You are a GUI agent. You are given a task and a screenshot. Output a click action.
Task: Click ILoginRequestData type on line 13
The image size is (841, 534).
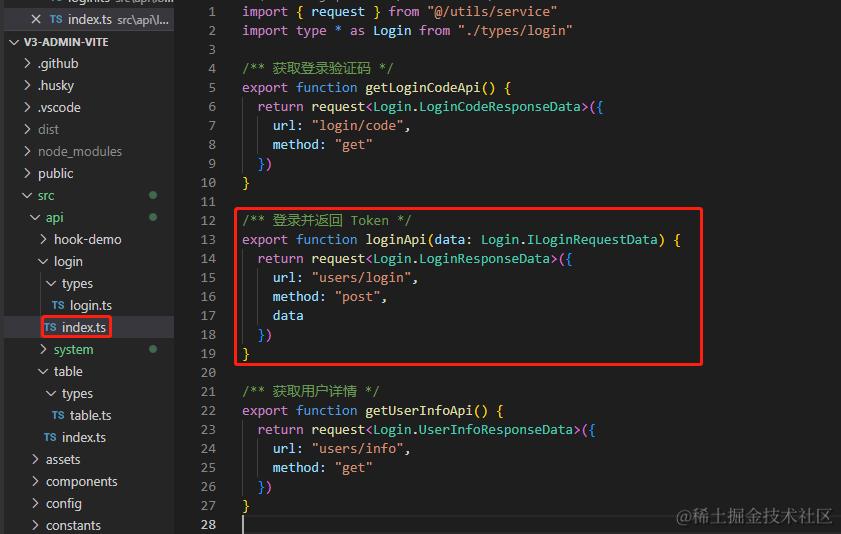(x=592, y=239)
